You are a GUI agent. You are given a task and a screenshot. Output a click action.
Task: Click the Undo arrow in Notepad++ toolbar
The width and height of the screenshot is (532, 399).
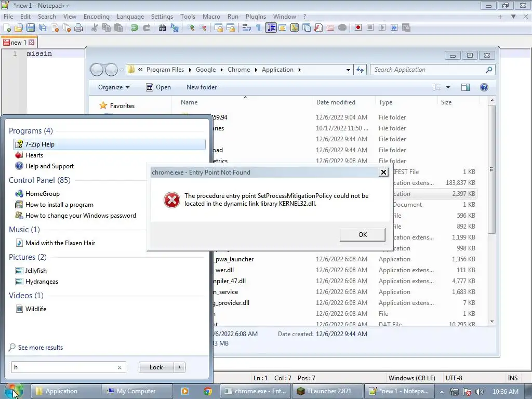tap(135, 28)
